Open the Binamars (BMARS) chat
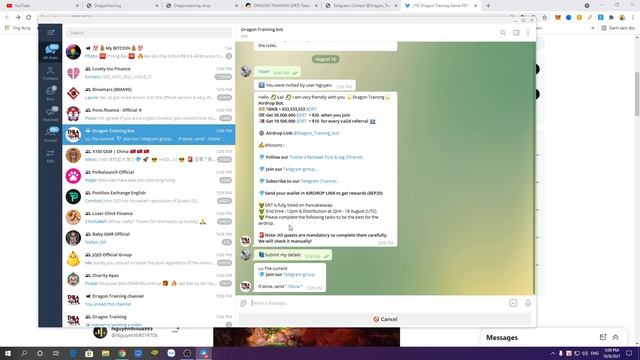This screenshot has height=360, width=640. (x=149, y=93)
